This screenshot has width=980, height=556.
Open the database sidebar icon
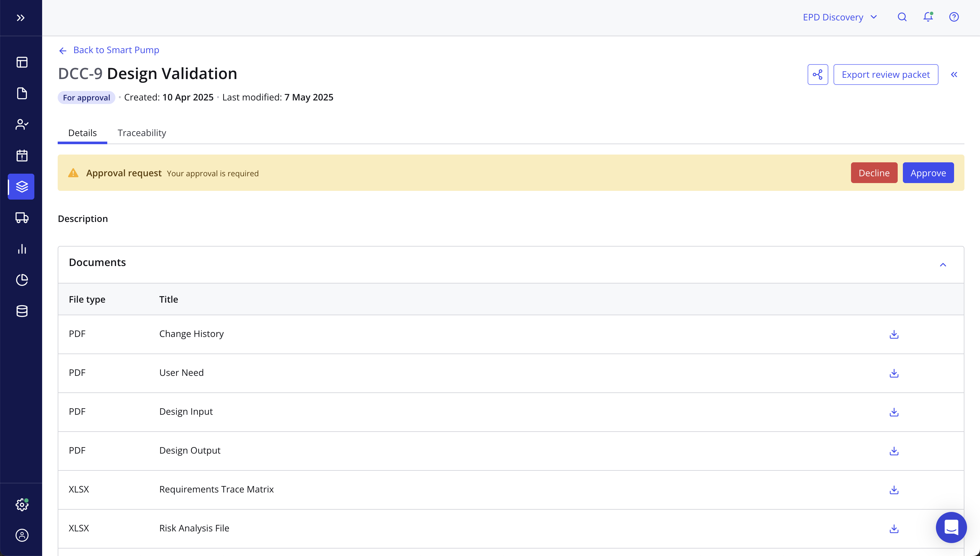pos(22,311)
